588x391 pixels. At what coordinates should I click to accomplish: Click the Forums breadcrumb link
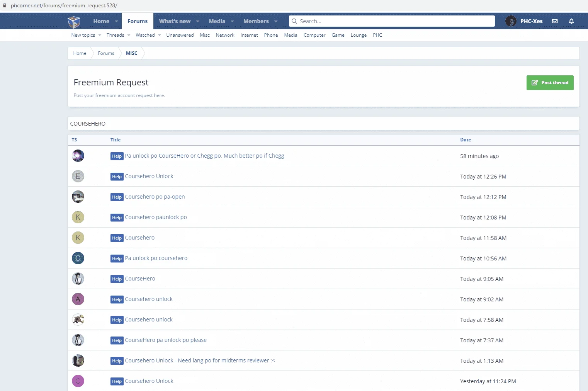point(106,53)
